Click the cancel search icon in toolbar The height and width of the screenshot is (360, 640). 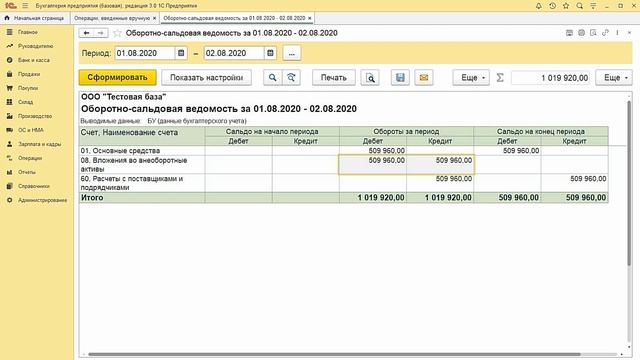(291, 78)
